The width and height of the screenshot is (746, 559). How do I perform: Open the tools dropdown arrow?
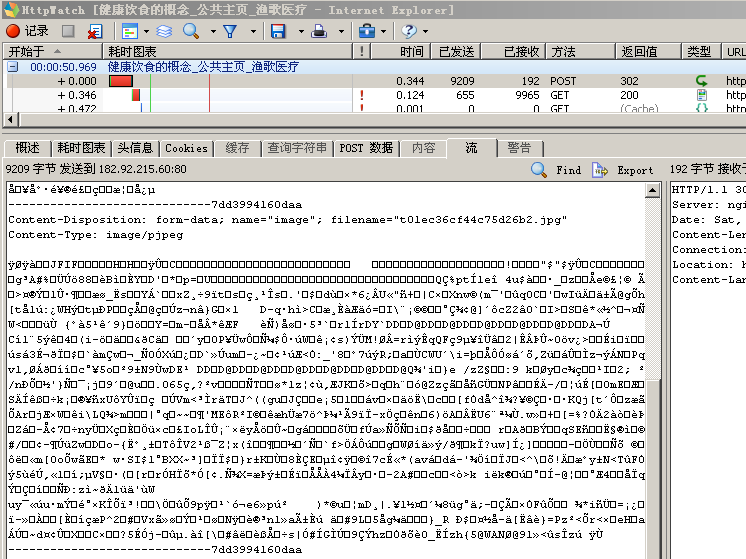[x=383, y=32]
